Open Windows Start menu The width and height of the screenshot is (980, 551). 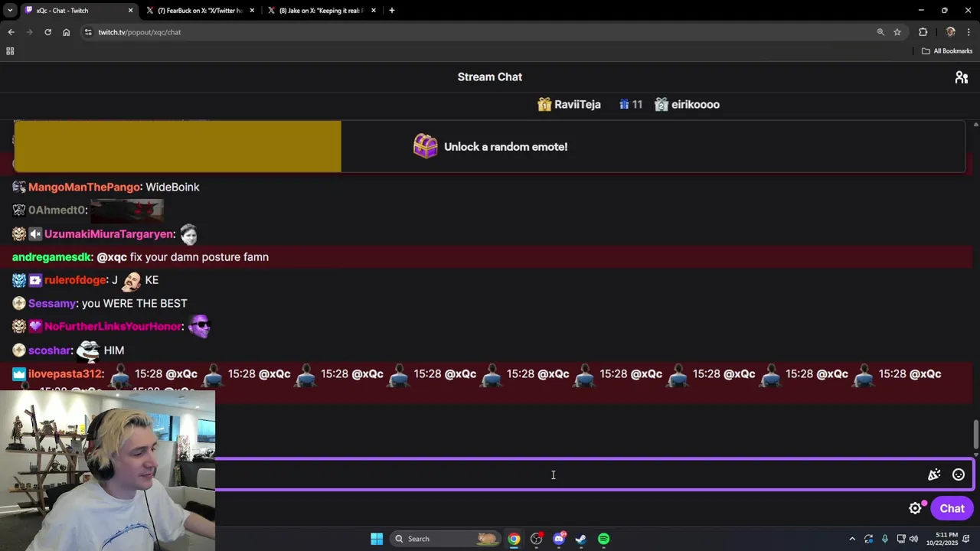377,539
